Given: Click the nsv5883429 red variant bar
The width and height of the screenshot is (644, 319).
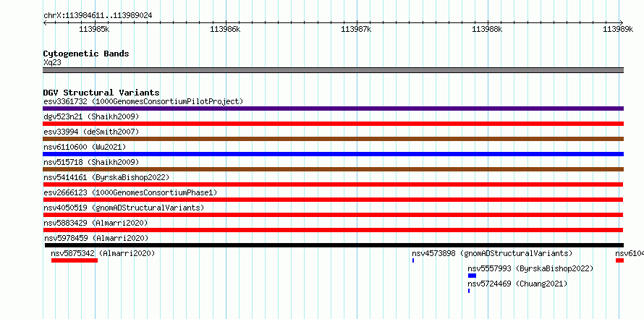Looking at the screenshot, I should click(x=333, y=230).
